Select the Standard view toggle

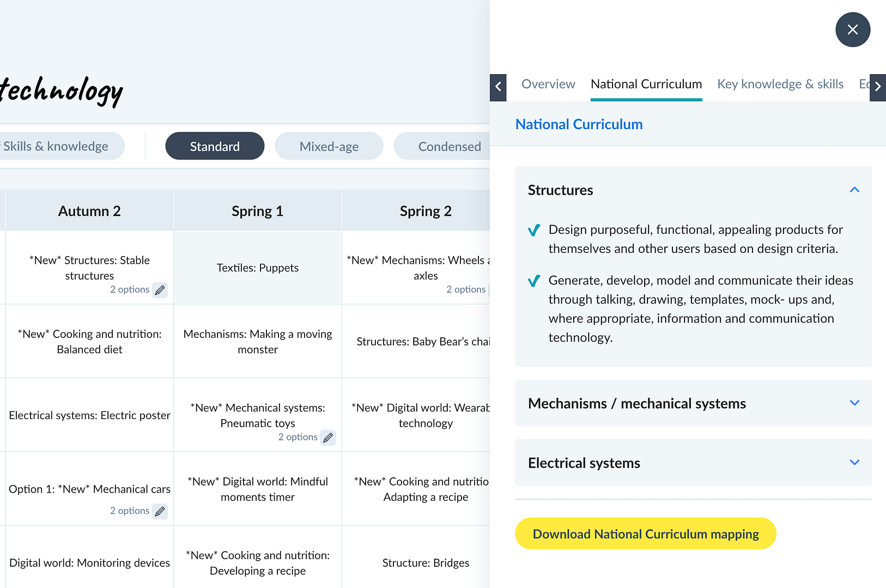pyautogui.click(x=215, y=146)
